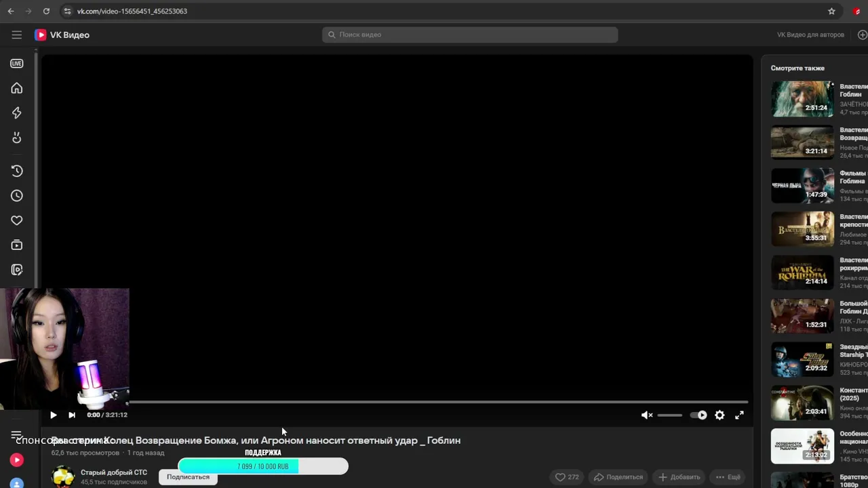
Task: Open the recommended video lasting 3:55:31
Action: [802, 228]
